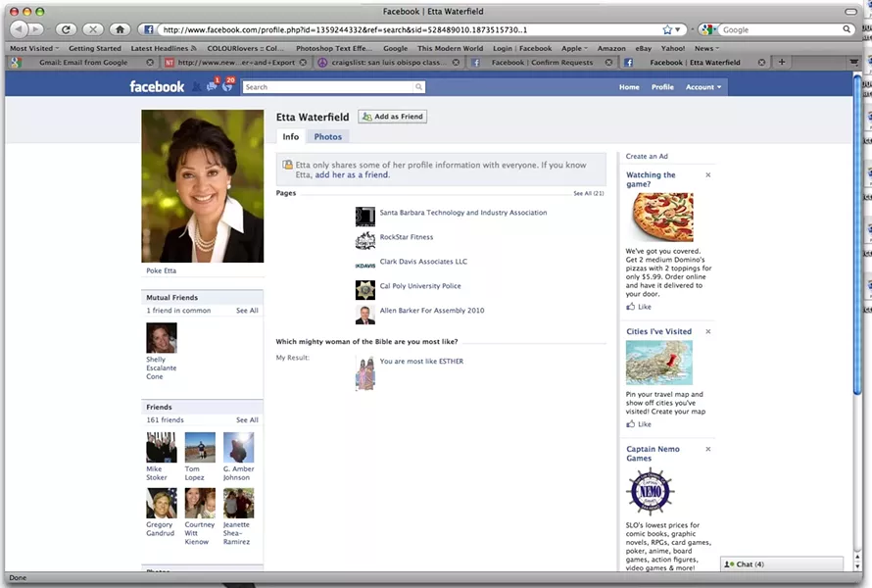Open You are most like ESTHER result
This screenshot has width=872, height=588.
tap(421, 361)
